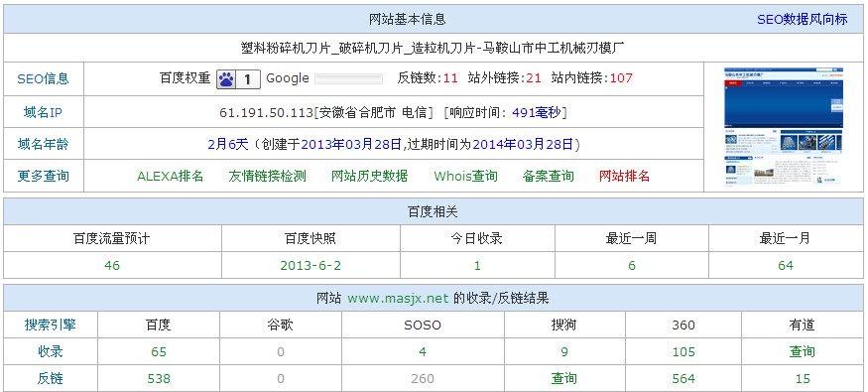Open the 备案查询 link
The height and width of the screenshot is (392, 868).
548,176
